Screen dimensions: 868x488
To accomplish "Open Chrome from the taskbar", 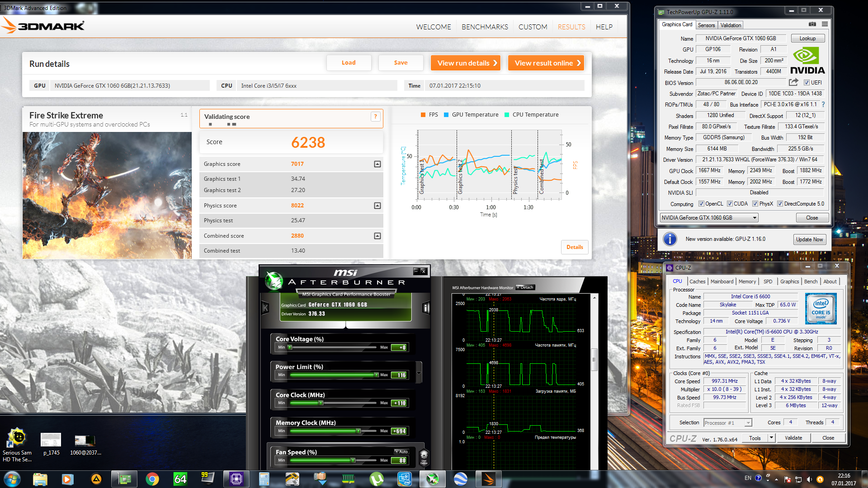I will (152, 479).
